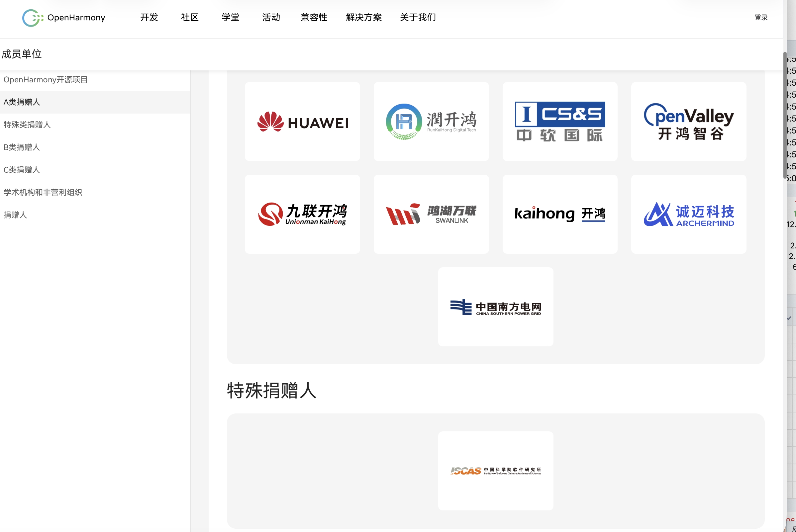Click the page vertical scrollbar thumb
The height and width of the screenshot is (532, 796).
(785, 115)
